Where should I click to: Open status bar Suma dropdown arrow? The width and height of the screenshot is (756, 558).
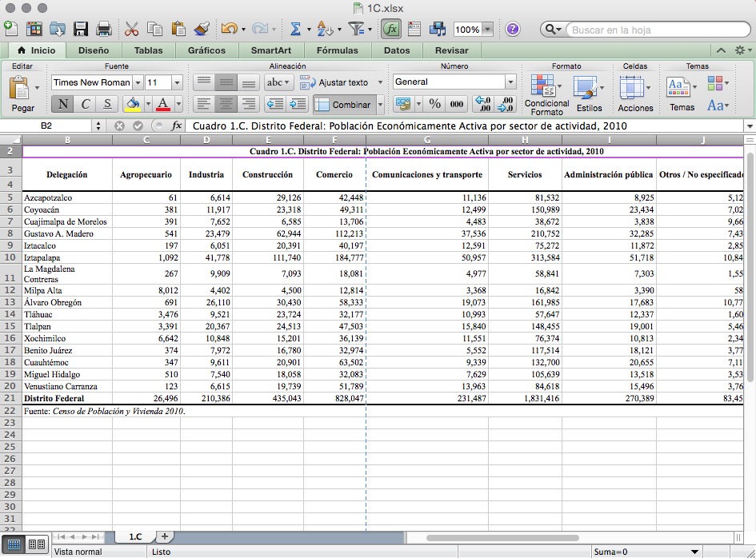(x=694, y=552)
